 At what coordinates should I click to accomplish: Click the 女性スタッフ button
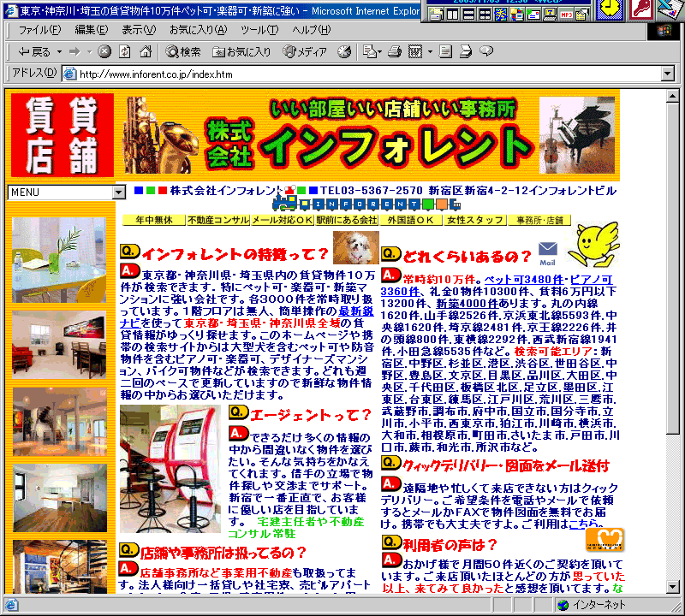coord(475,220)
